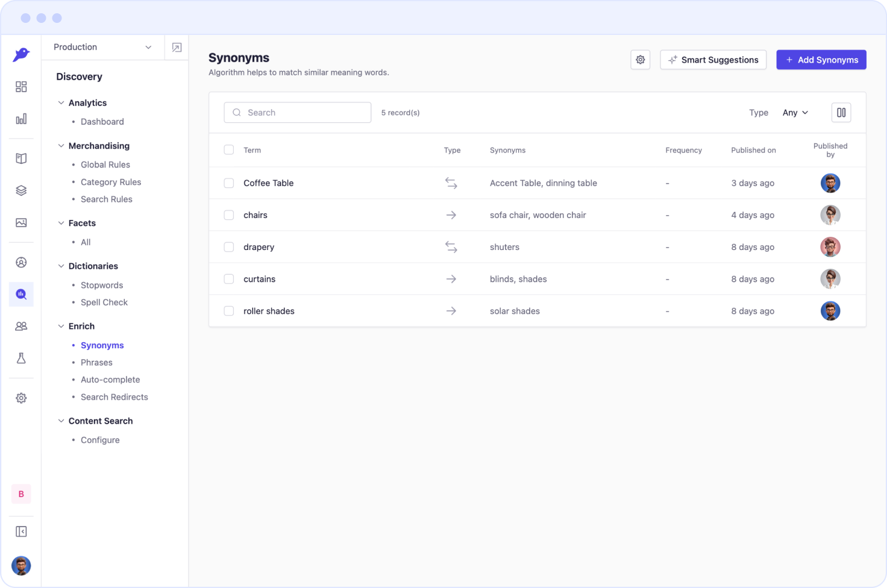Click the Add Synonyms button
The width and height of the screenshot is (887, 588).
pyautogui.click(x=821, y=60)
